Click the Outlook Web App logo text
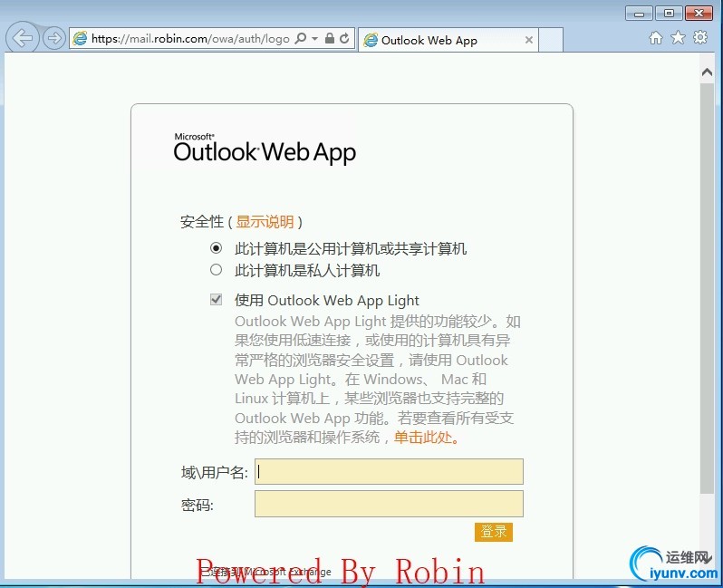Viewport: 723px width, 588px height. [x=265, y=149]
